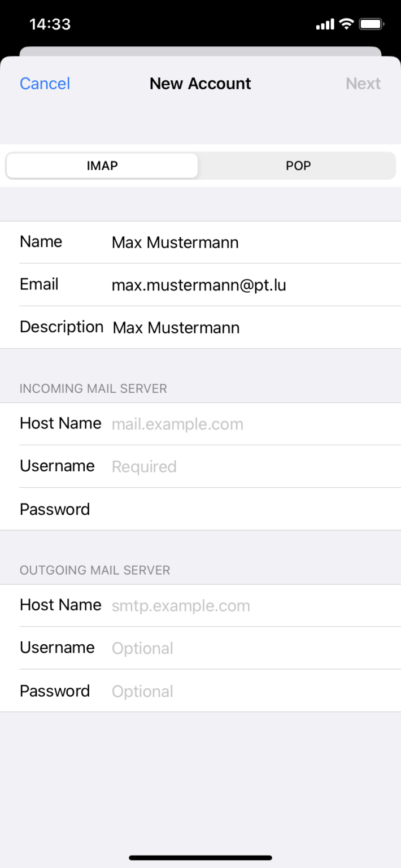
Task: Tap the greyed-out Next button
Action: [x=363, y=84]
